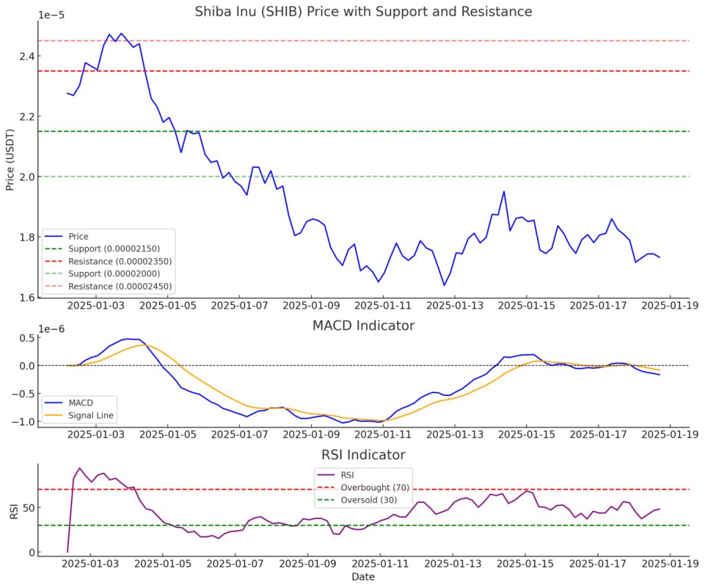705x588 pixels.
Task: Click 2025-01-11 under the RSI chart
Action: tap(380, 564)
